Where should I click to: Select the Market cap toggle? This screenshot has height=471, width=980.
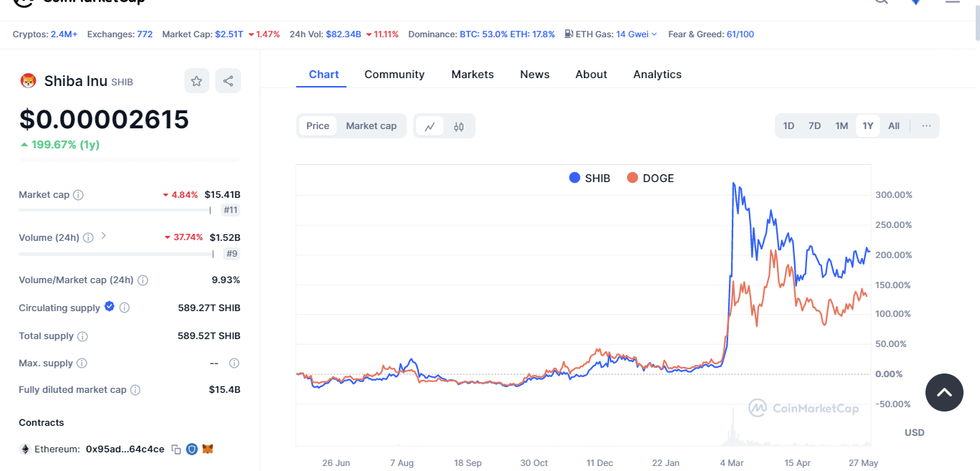tap(371, 126)
